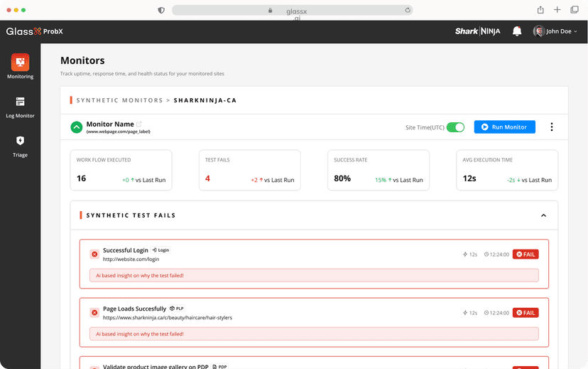Viewport: 588px width, 369px height.
Task: Click FAIL badge on Page Loads Succesfully row
Action: (526, 313)
